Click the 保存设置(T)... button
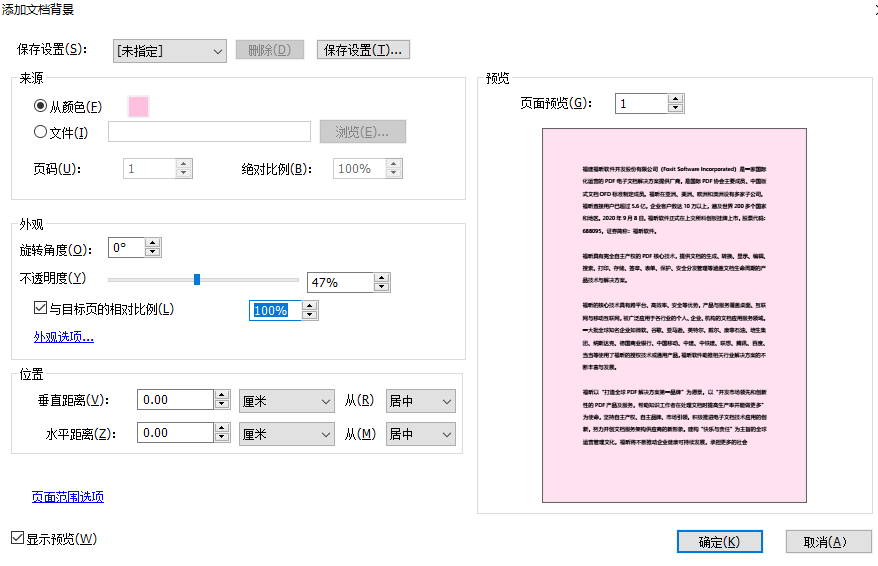878x566 pixels. point(363,50)
